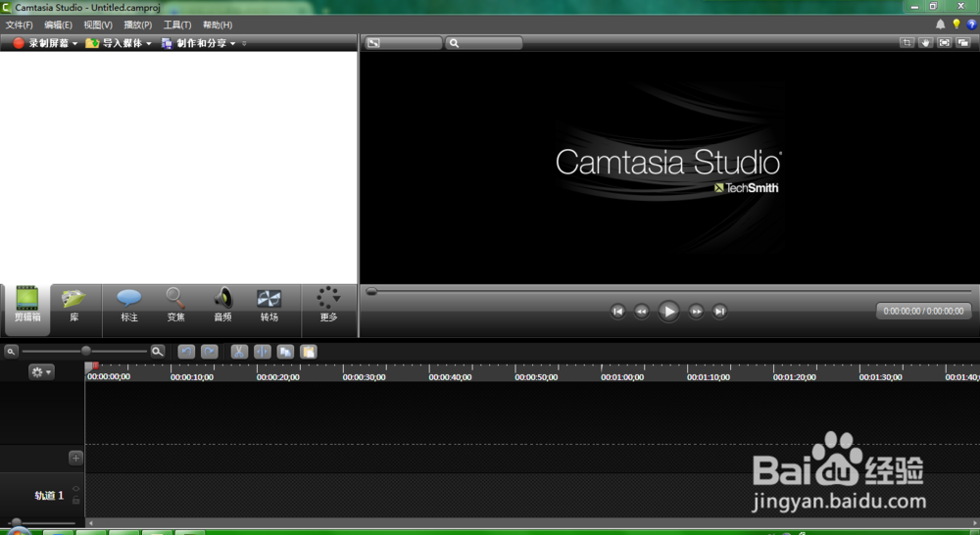Open timeline settings gear dropdown
Screen dimensions: 980x535
click(41, 372)
